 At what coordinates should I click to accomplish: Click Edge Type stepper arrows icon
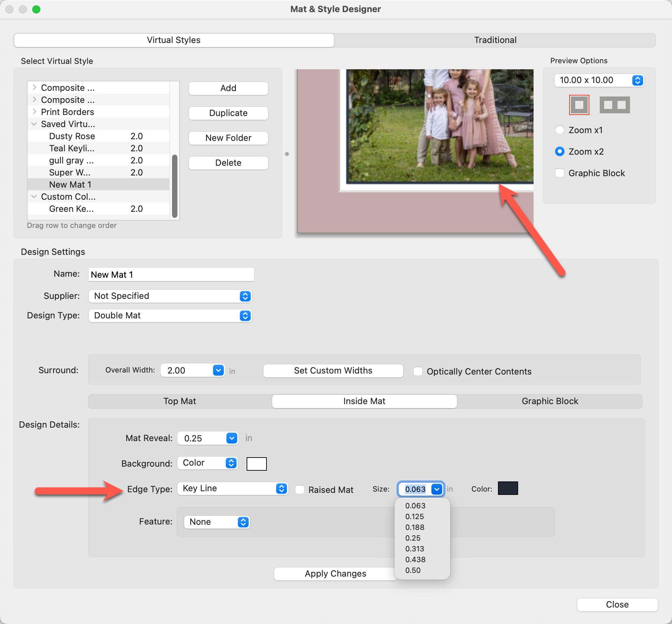[x=281, y=489]
